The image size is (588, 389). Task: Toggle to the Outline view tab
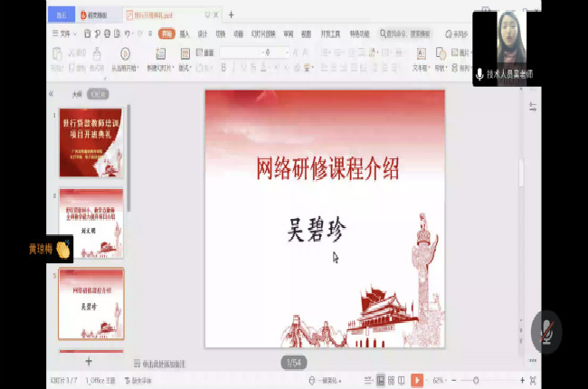(77, 93)
